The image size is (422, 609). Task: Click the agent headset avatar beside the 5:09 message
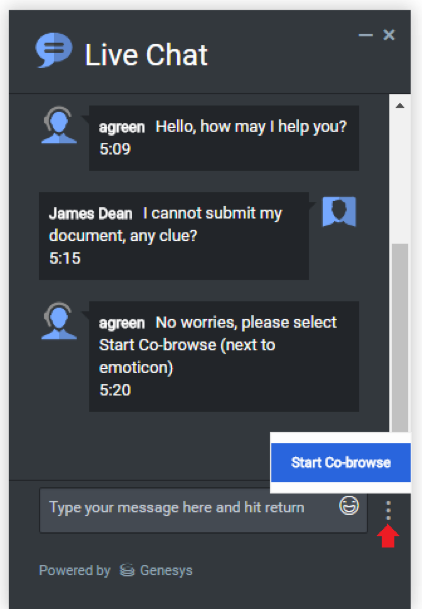[59, 125]
